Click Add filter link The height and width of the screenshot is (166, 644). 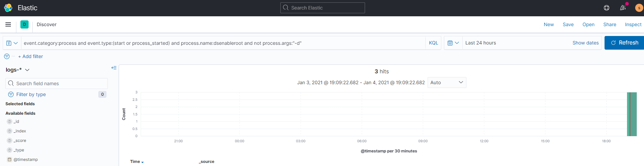coord(31,56)
